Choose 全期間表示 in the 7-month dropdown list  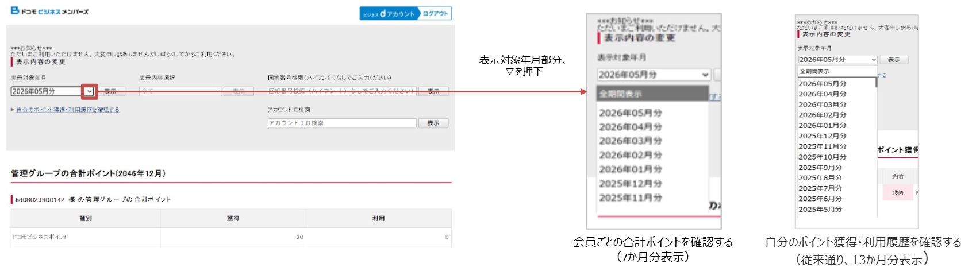click(x=652, y=94)
